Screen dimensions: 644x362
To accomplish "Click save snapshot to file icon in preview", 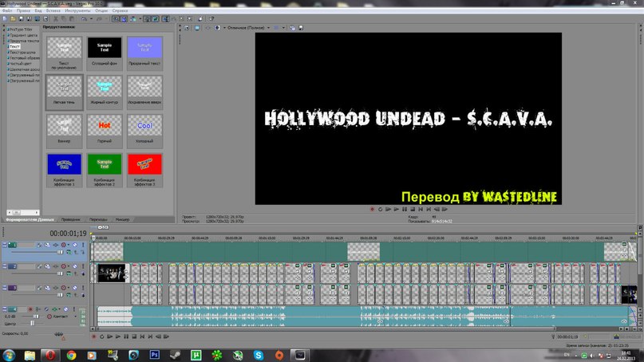I will point(301,28).
